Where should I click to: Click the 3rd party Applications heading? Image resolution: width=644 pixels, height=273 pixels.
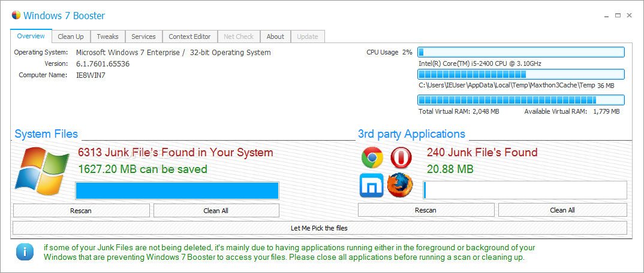click(x=411, y=134)
